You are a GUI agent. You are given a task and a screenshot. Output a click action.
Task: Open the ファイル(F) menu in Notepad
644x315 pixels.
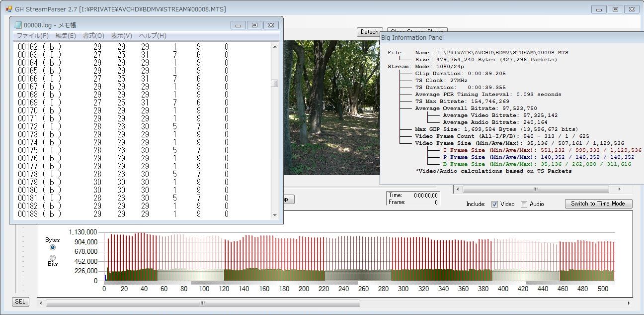32,36
